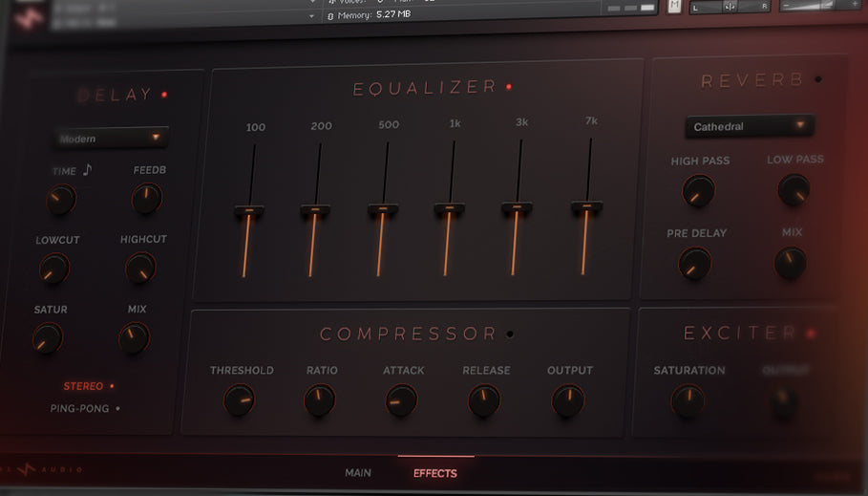Click the delay Satur knob
Viewport: 868px width, 496px height.
(48, 338)
